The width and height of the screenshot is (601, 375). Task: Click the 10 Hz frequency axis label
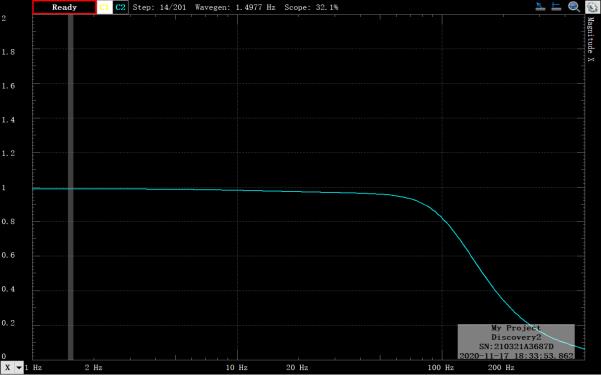pos(236,367)
